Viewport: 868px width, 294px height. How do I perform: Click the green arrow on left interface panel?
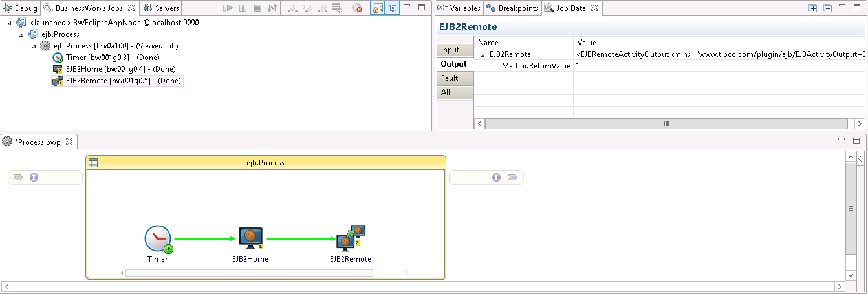coord(18,177)
